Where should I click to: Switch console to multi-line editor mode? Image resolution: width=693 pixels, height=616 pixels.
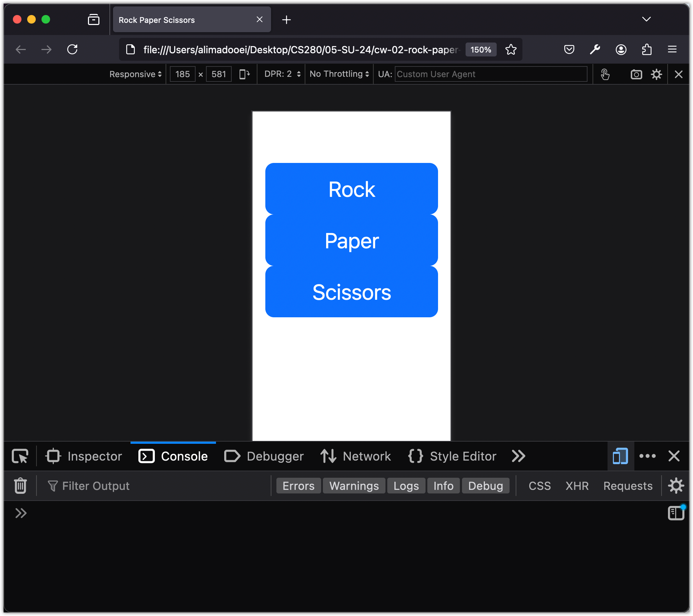[676, 513]
